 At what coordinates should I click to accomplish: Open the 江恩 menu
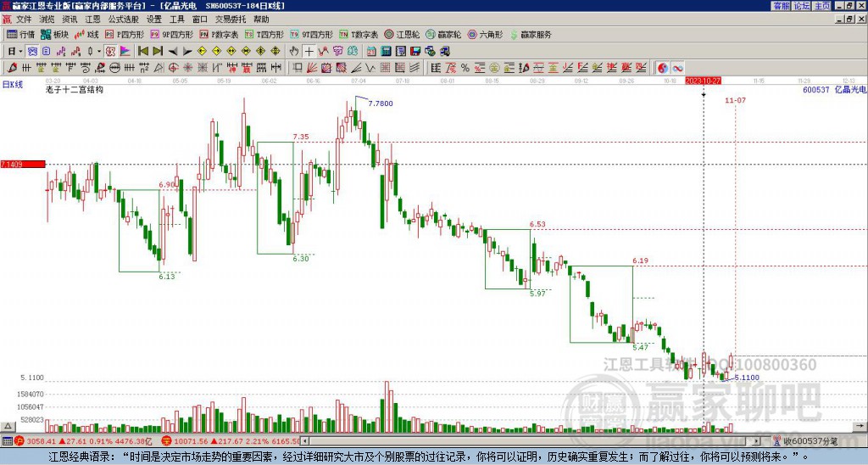click(x=92, y=20)
